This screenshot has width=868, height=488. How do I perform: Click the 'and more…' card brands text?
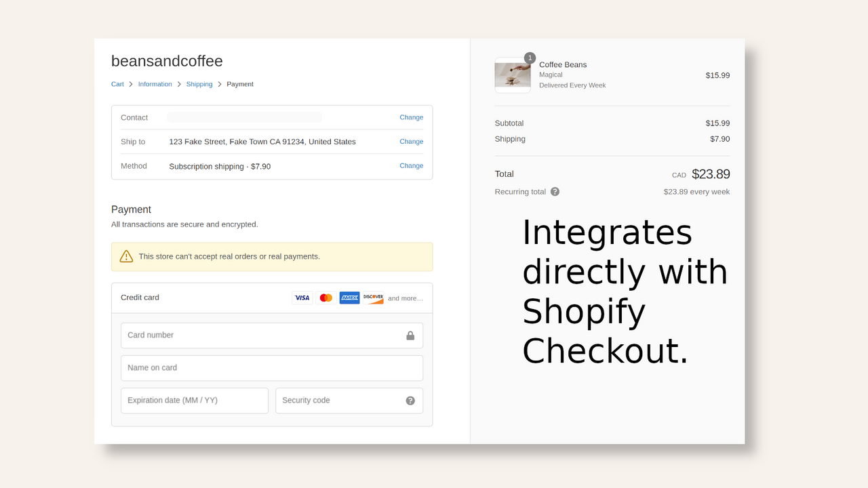pos(406,298)
